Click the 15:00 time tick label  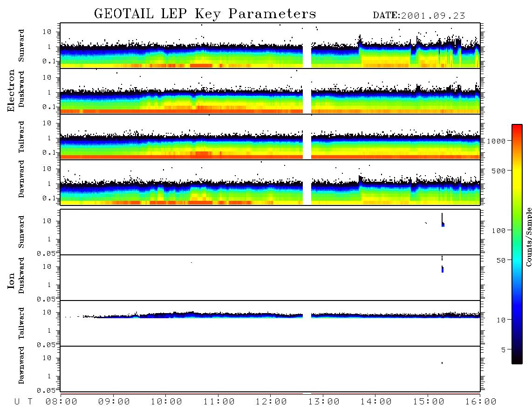point(429,402)
